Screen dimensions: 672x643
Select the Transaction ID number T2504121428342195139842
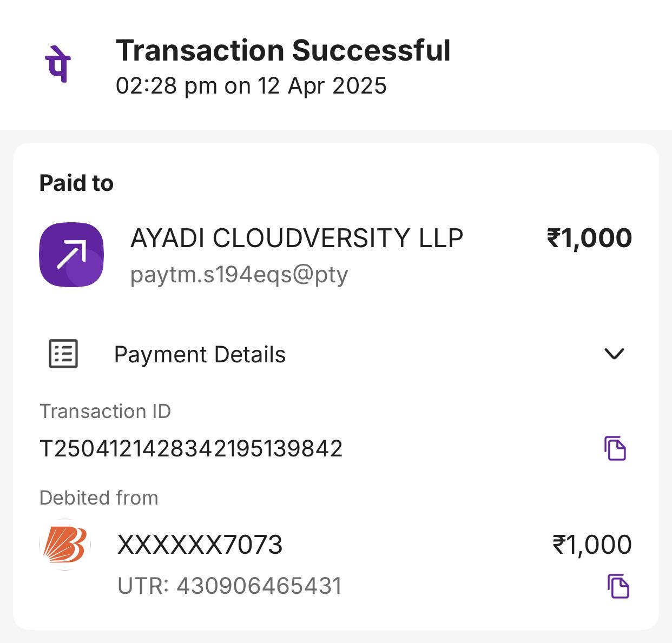point(191,449)
